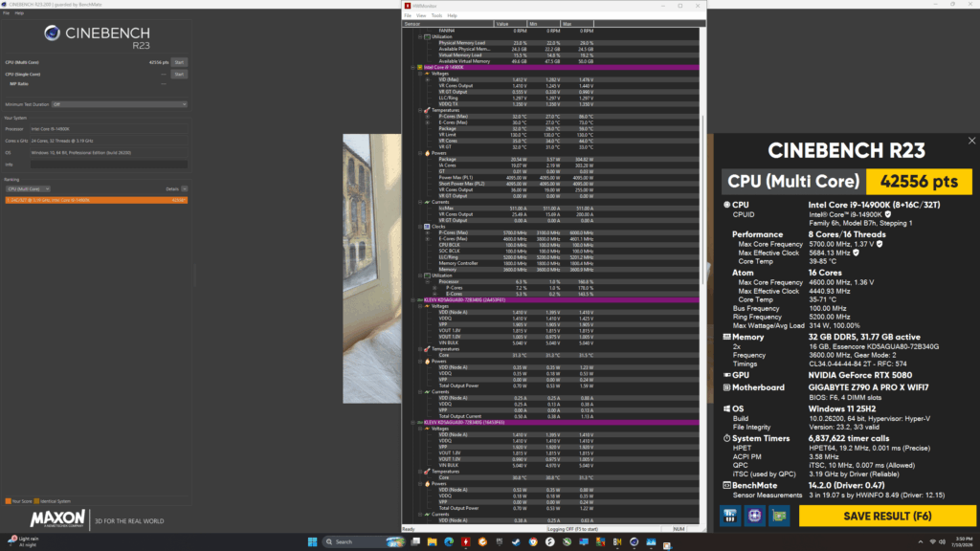Open View menu in HWMonitor
980x551 pixels.
point(421,15)
